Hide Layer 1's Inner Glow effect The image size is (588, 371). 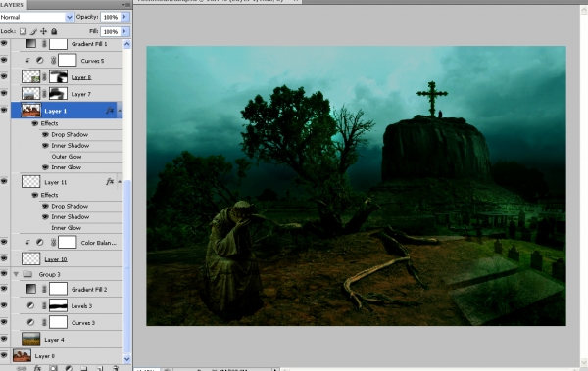45,167
